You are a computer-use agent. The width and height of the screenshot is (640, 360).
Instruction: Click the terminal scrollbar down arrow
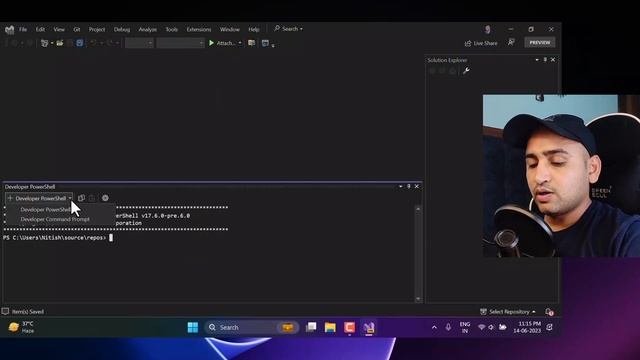pyautogui.click(x=418, y=299)
